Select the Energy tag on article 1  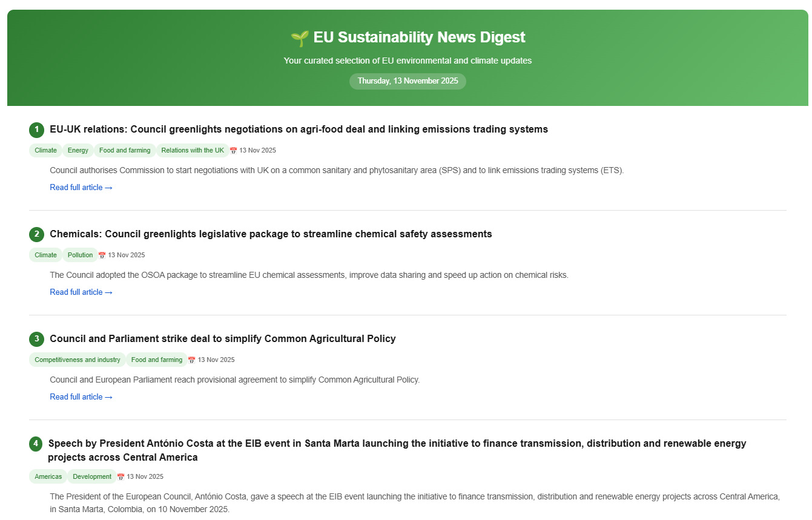[78, 151]
